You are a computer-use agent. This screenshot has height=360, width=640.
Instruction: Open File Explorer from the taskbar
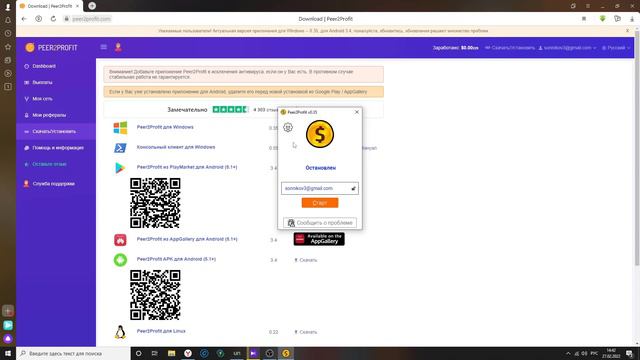[x=171, y=353]
